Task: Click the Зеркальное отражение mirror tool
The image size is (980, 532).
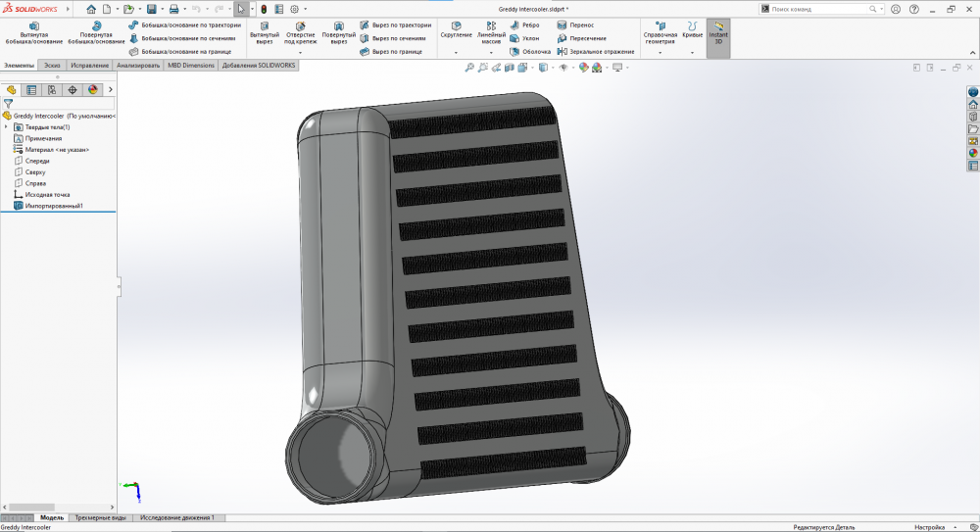Action: 594,51
